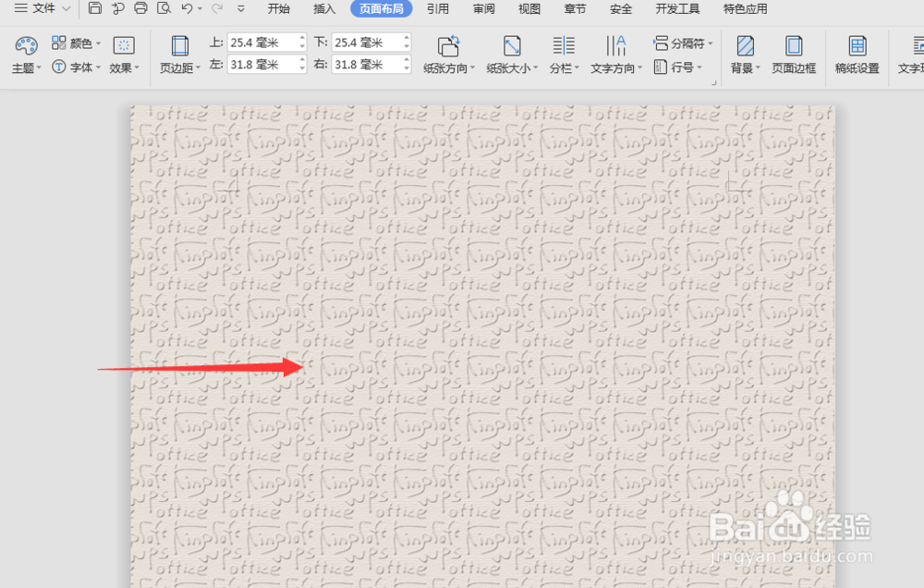Click the left margin 左 input field
This screenshot has width=924, height=588.
tap(263, 65)
